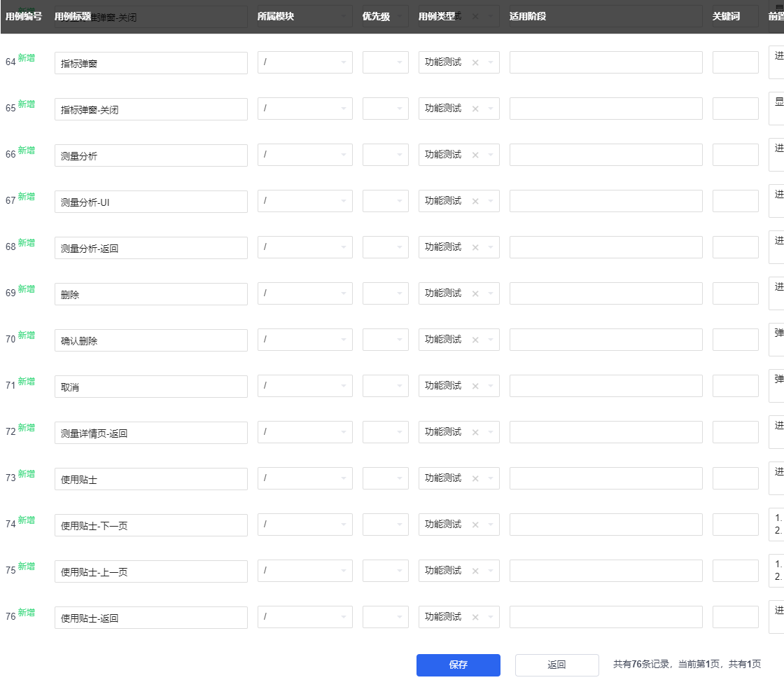Clear 功能测试 type in row 73
Screen dimensions: 784x694
(475, 478)
